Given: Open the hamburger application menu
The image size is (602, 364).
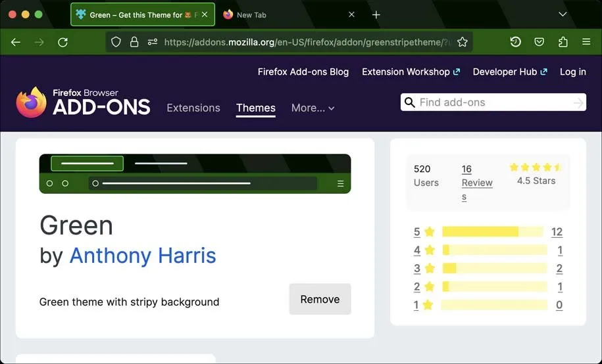Looking at the screenshot, I should [586, 42].
